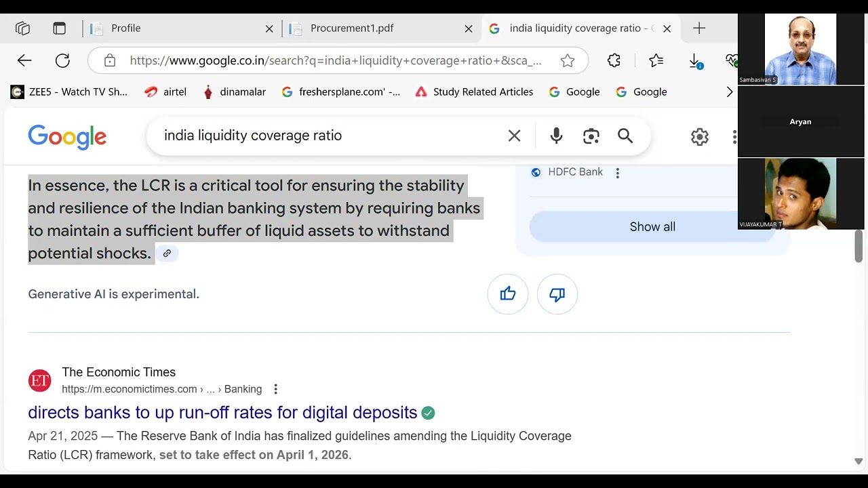Close the india liquidity coverage ratio tab
Image resolution: width=868 pixels, height=488 pixels.
667,28
